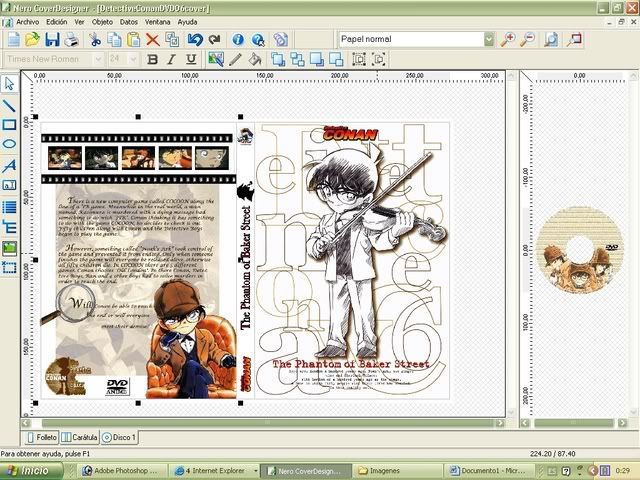Click the red Delete X icon

pos(152,40)
